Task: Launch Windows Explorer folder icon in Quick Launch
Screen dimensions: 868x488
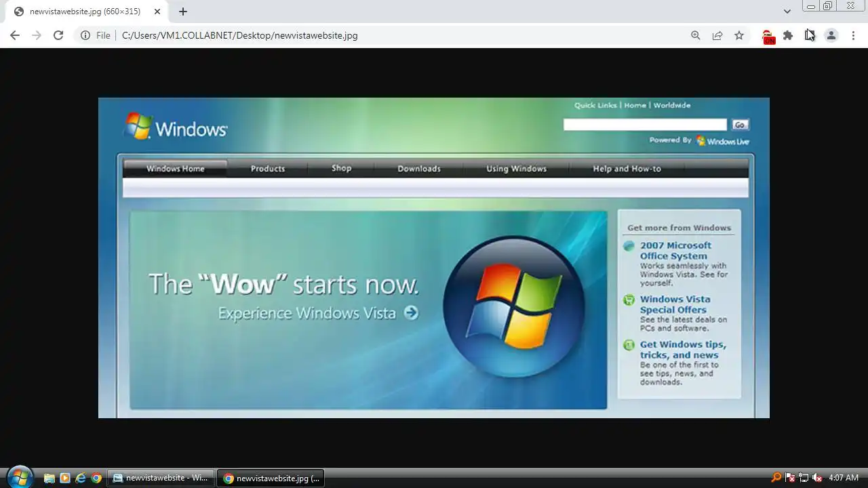Action: tap(49, 478)
